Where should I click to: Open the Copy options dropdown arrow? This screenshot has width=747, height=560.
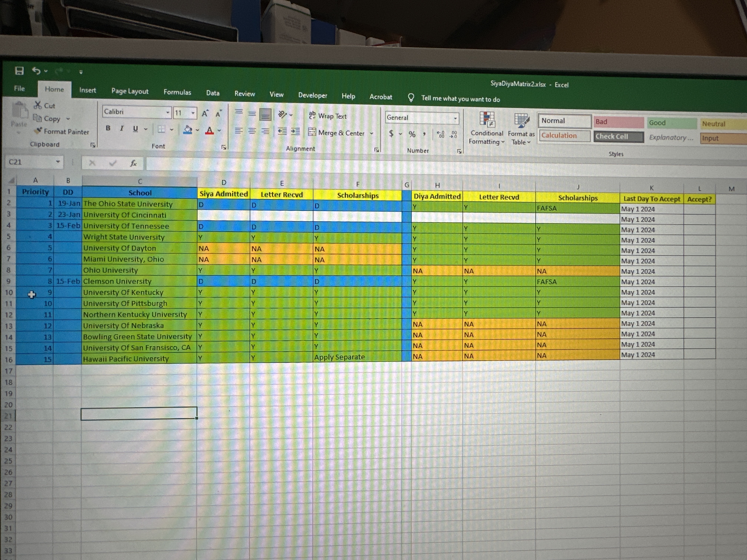[68, 119]
